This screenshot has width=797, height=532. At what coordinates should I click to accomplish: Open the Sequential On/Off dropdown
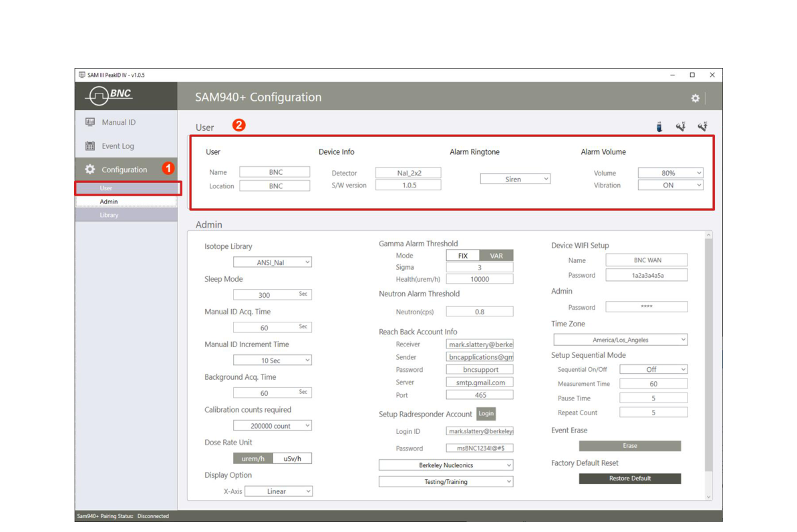653,369
